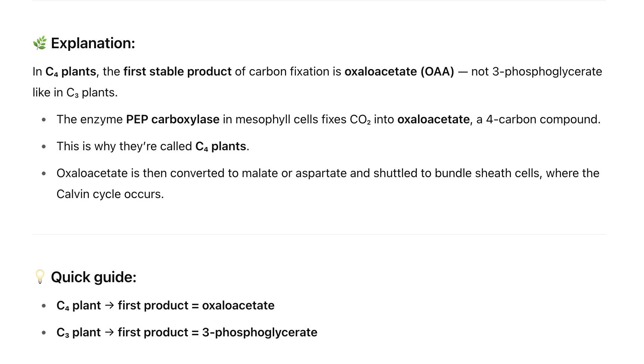
Task: Click the Explanation heading
Action: pyautogui.click(x=93, y=43)
